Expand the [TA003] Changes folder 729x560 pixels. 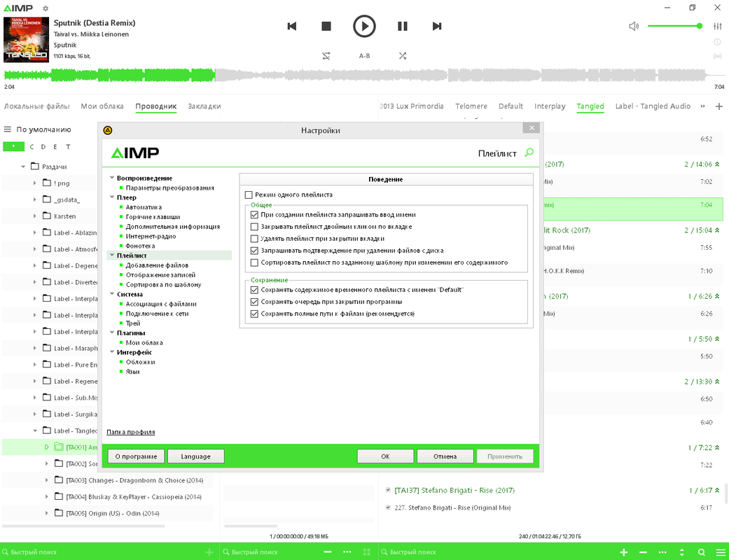click(46, 480)
